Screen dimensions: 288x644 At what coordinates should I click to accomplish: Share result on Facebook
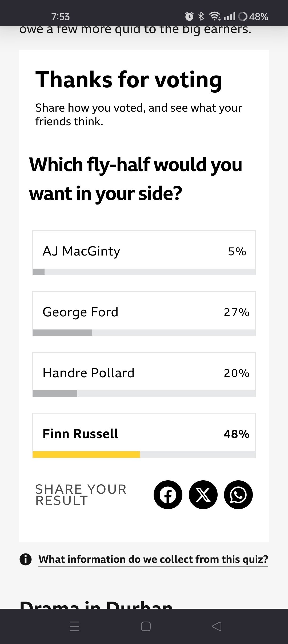[x=168, y=495]
